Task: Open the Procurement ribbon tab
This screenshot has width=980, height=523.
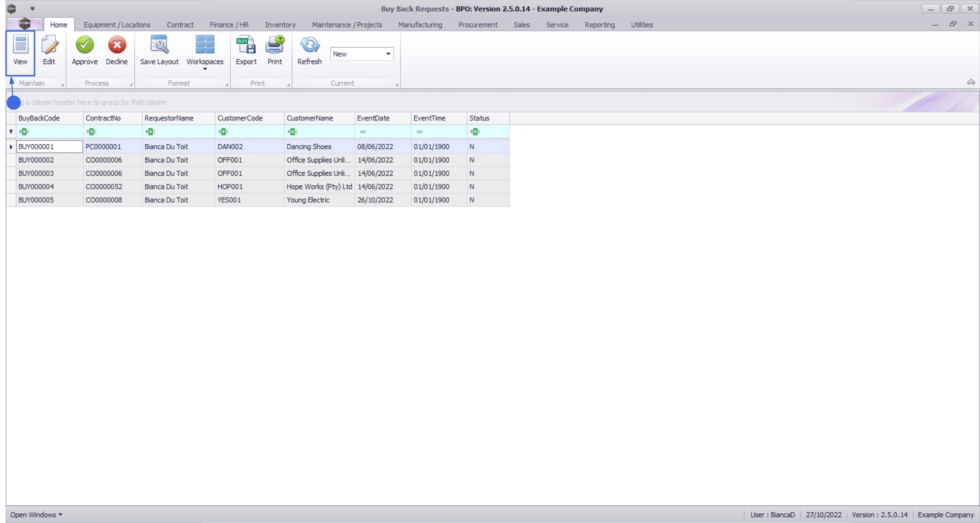Action: coord(478,24)
